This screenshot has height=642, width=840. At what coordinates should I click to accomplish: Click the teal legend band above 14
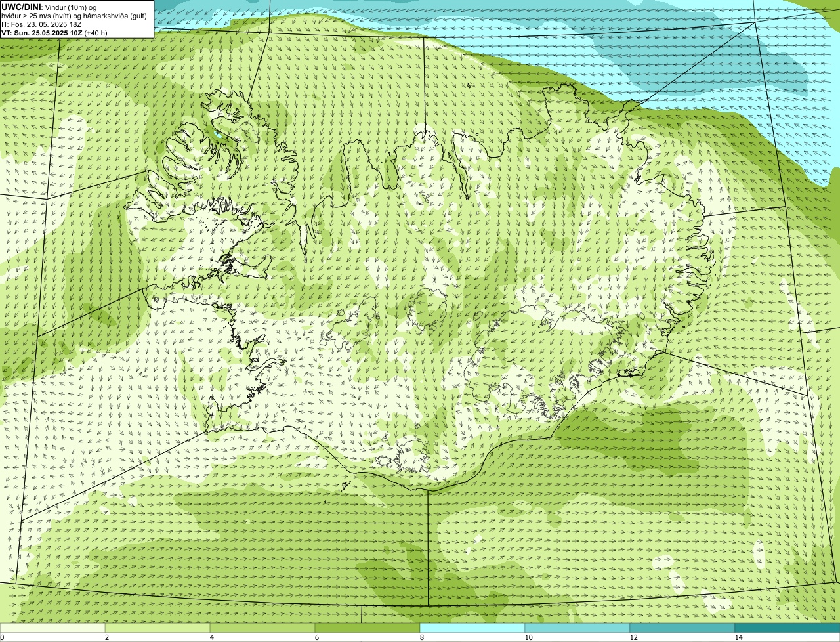787,628
